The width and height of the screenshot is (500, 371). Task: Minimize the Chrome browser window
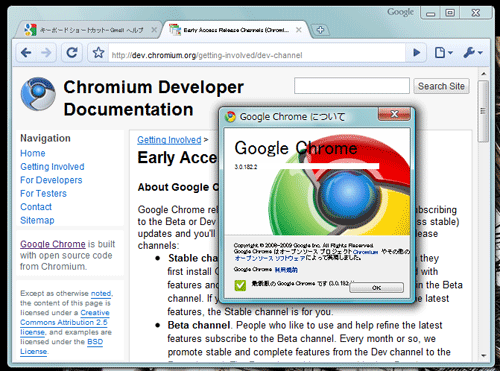coord(431,14)
